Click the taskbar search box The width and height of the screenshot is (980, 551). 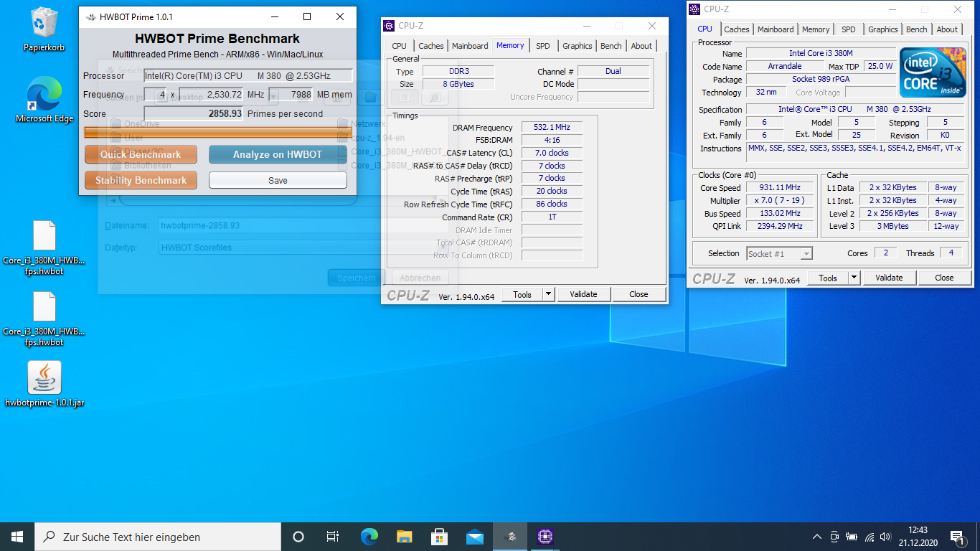click(x=158, y=537)
